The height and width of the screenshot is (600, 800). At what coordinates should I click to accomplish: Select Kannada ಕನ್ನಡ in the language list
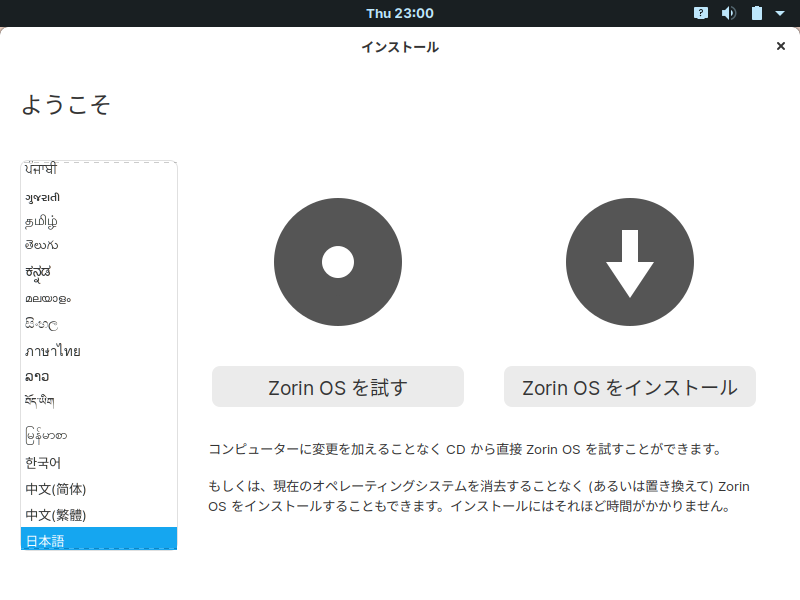tap(99, 272)
